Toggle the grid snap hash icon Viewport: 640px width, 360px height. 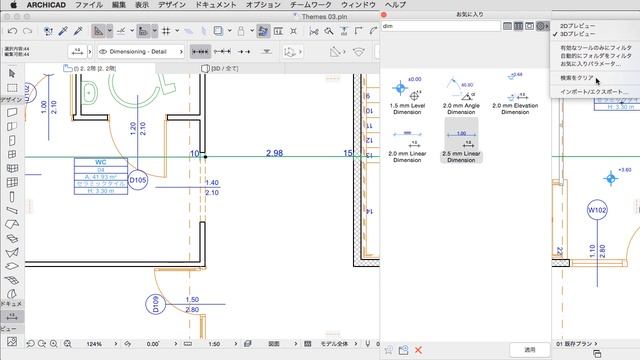[x=166, y=31]
